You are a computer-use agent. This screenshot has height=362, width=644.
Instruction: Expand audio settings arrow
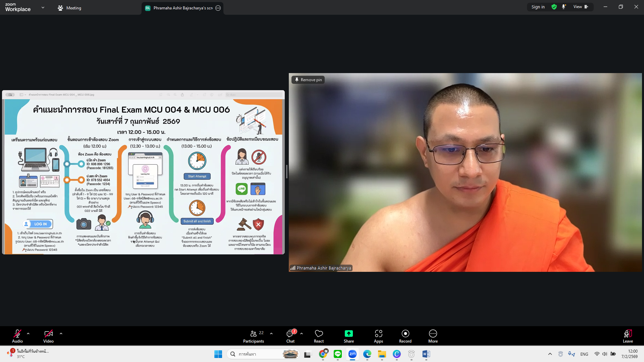[28, 334]
